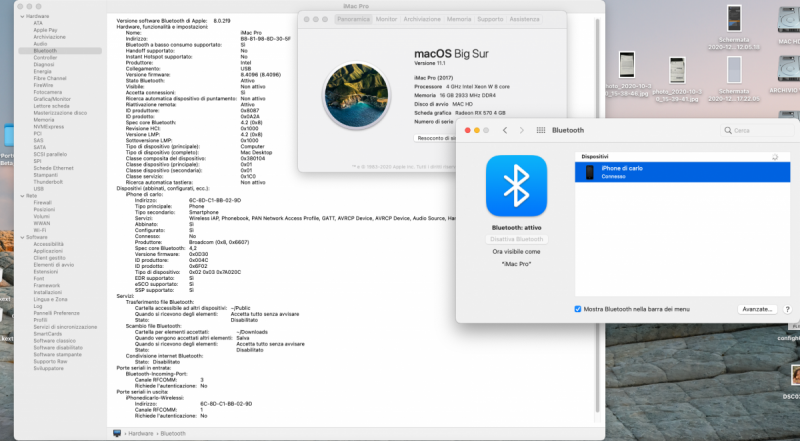Select Sviluppatore under Software
This screenshot has height=441, width=800.
coord(48,368)
